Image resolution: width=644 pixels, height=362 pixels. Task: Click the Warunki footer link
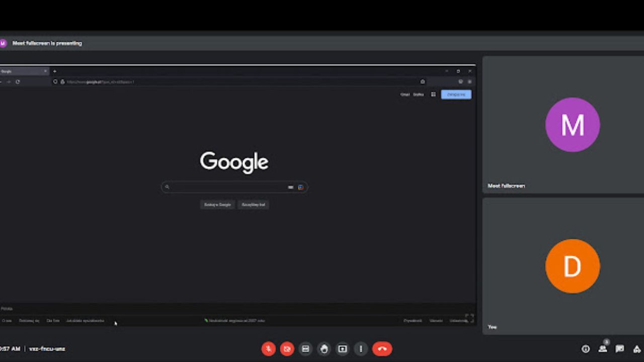click(436, 320)
